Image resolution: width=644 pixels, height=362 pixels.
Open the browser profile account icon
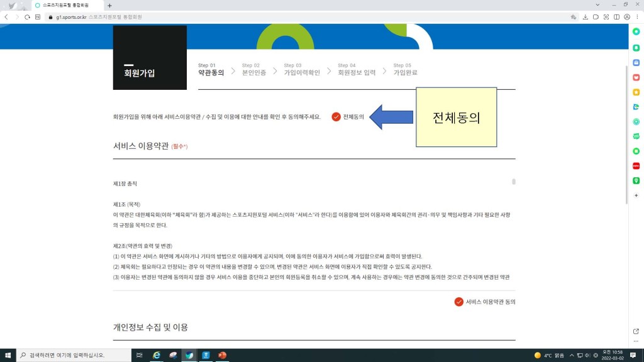tap(627, 17)
